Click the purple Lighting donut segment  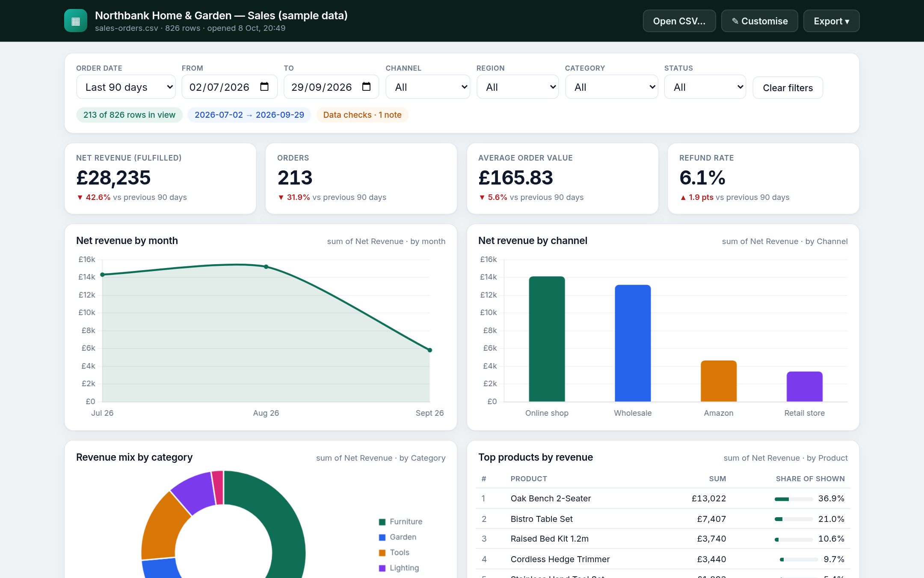[195, 492]
